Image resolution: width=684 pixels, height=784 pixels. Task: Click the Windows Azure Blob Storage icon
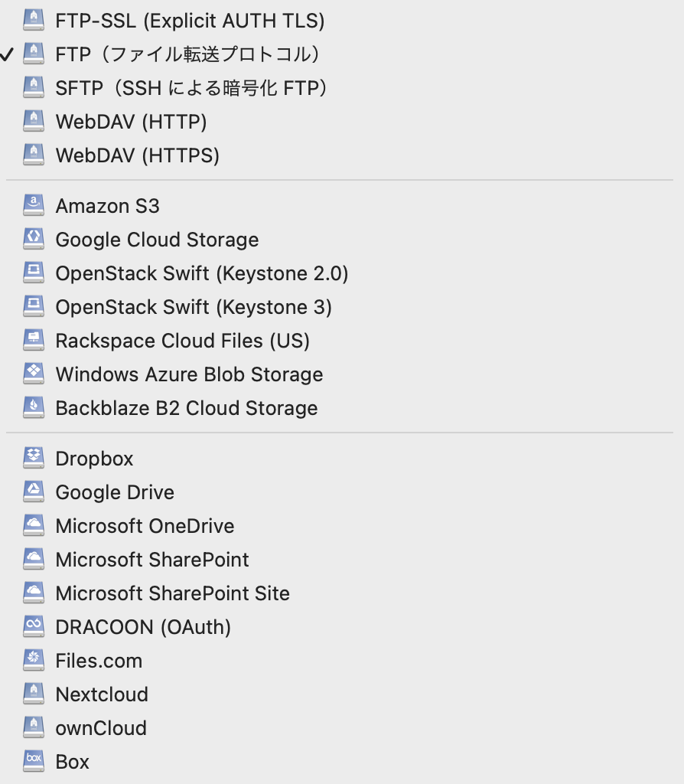point(34,374)
